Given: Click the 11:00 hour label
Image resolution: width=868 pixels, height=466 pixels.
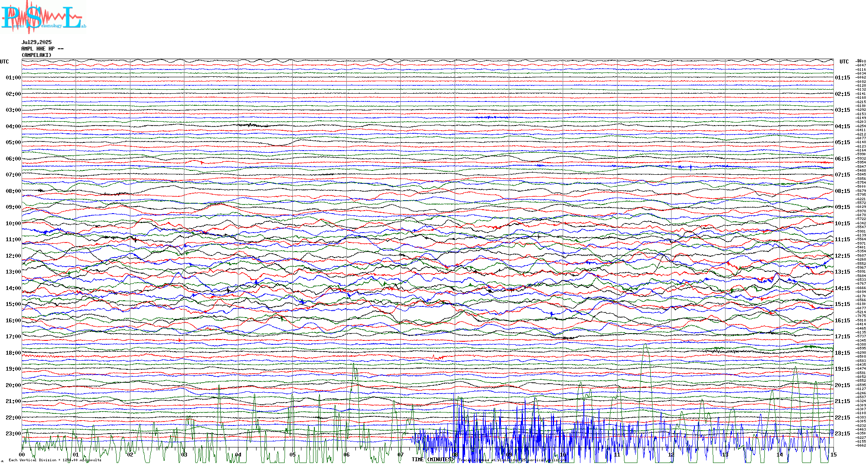Looking at the screenshot, I should point(13,239).
